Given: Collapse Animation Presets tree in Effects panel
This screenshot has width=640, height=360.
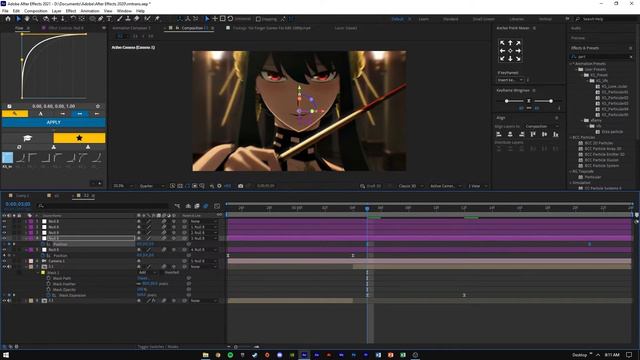Looking at the screenshot, I should [571, 64].
